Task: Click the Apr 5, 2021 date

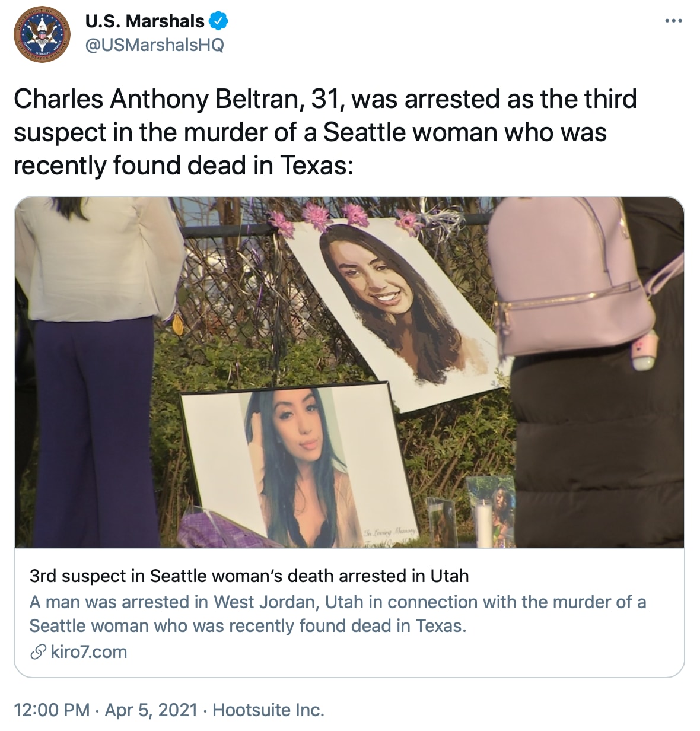Action: (151, 710)
